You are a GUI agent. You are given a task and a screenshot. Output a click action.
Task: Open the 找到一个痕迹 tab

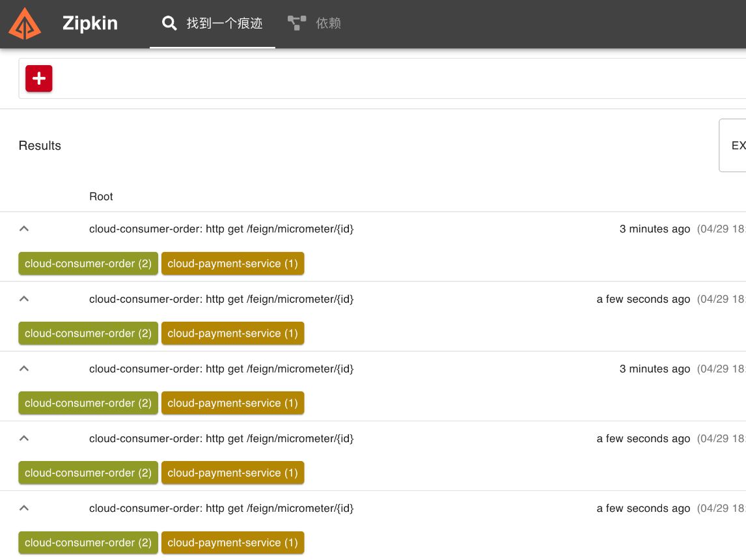[x=224, y=23]
